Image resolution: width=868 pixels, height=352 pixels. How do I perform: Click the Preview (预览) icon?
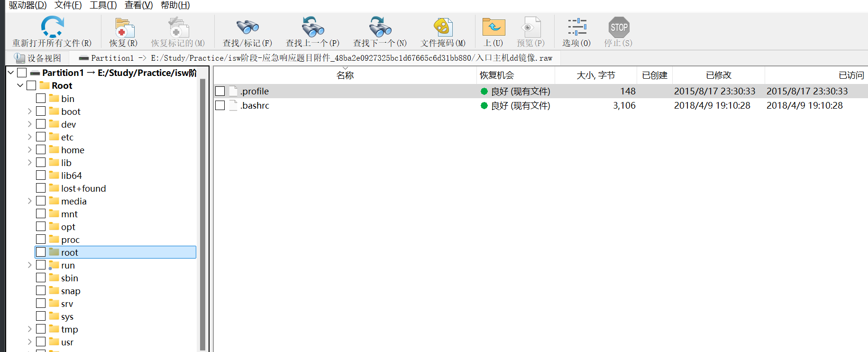pos(531,27)
